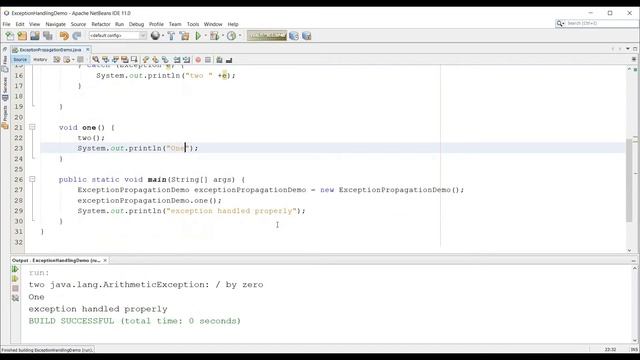The image size is (640, 360).
Task: Close the Output ExceptionHandlingDemo tab
Action: tap(105, 260)
